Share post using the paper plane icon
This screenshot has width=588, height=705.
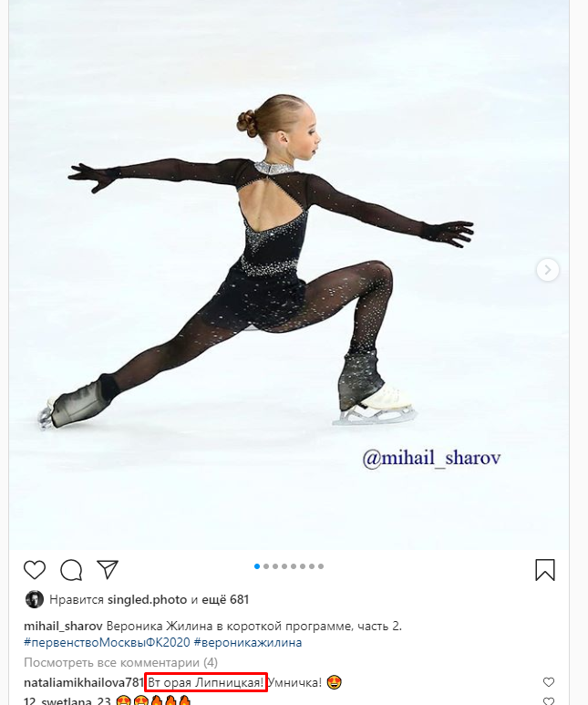(x=108, y=570)
